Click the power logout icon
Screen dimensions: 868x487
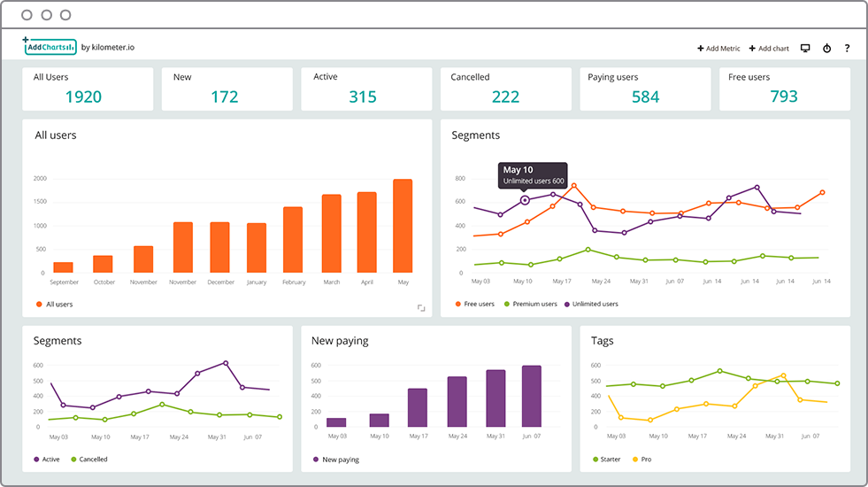pyautogui.click(x=826, y=48)
